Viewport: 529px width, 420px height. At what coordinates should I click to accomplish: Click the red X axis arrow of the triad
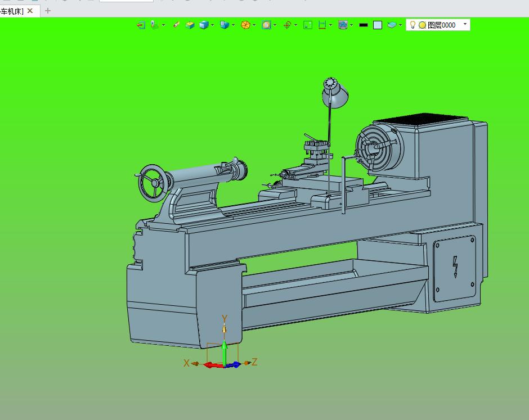pyautogui.click(x=213, y=365)
